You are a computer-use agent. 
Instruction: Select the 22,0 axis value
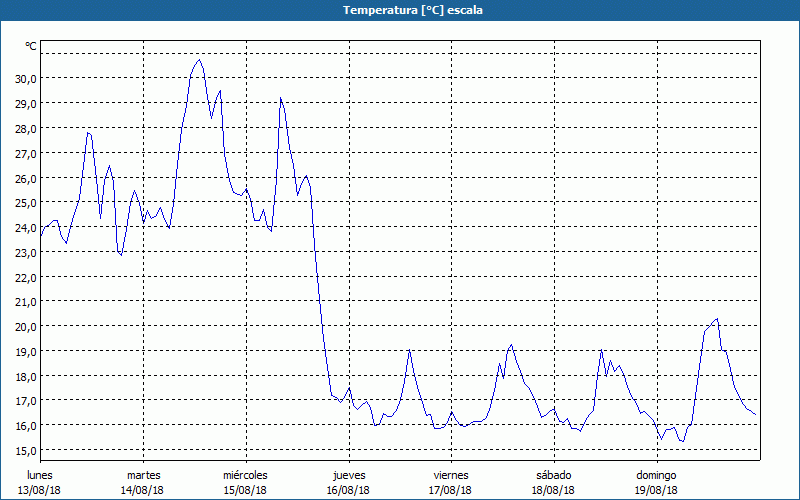coord(26,278)
